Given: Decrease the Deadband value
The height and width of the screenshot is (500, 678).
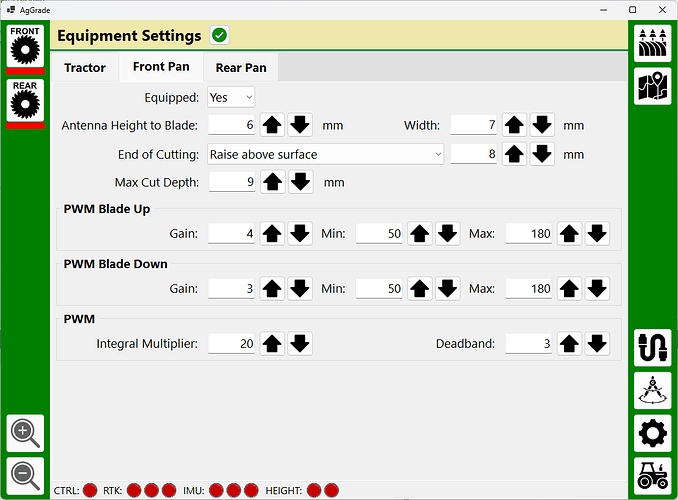Looking at the screenshot, I should click(x=597, y=344).
